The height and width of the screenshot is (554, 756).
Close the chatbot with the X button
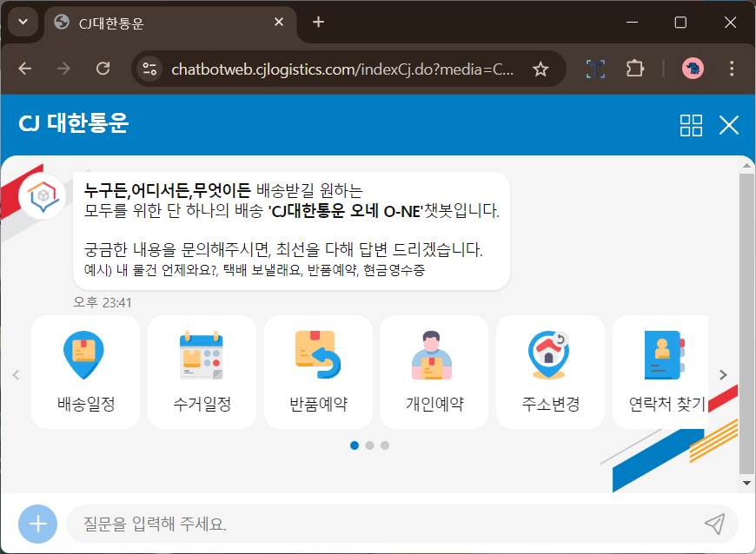click(x=729, y=126)
